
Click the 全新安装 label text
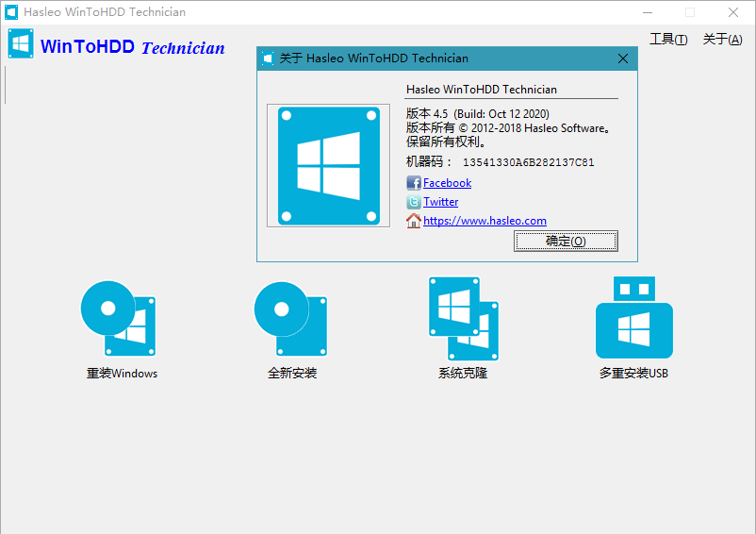coord(292,373)
